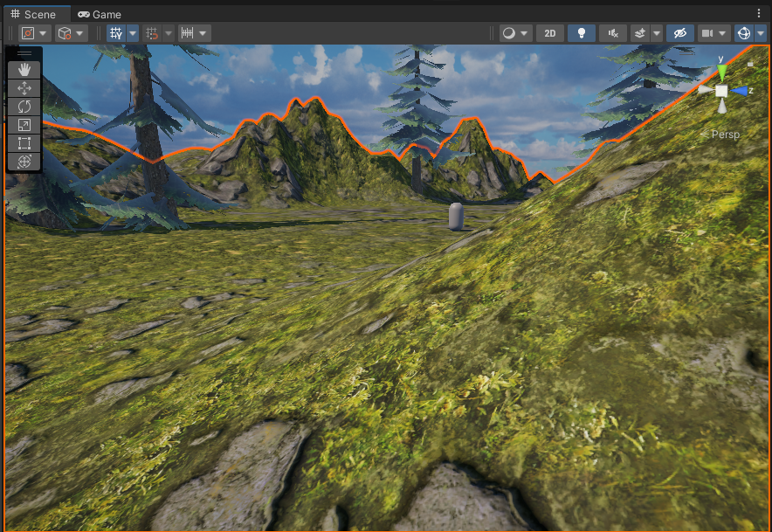The image size is (772, 532).
Task: Toggle scene audio mute
Action: click(x=613, y=33)
